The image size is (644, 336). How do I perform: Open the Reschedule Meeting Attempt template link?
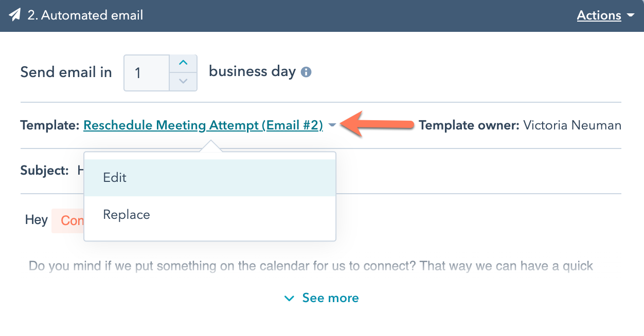click(203, 125)
